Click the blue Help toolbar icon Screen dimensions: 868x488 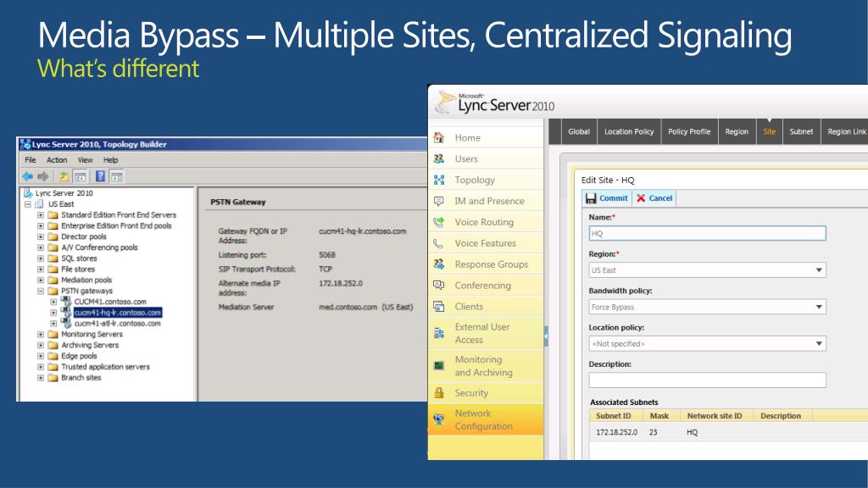coord(100,176)
